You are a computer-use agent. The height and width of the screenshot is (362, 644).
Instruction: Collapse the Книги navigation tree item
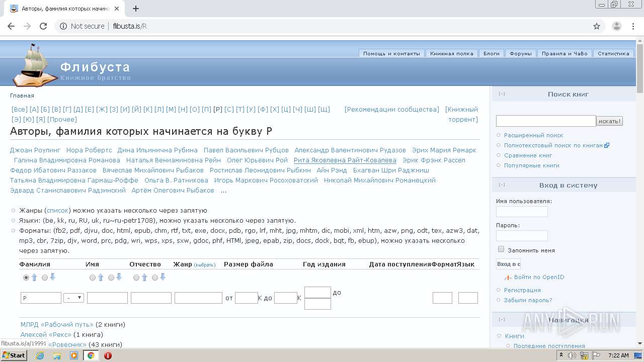[499, 336]
